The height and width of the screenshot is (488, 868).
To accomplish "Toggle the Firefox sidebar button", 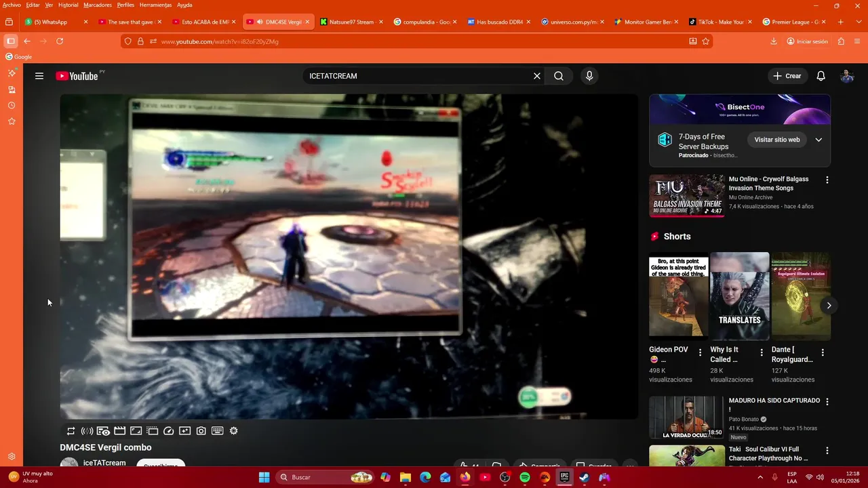I will [11, 41].
